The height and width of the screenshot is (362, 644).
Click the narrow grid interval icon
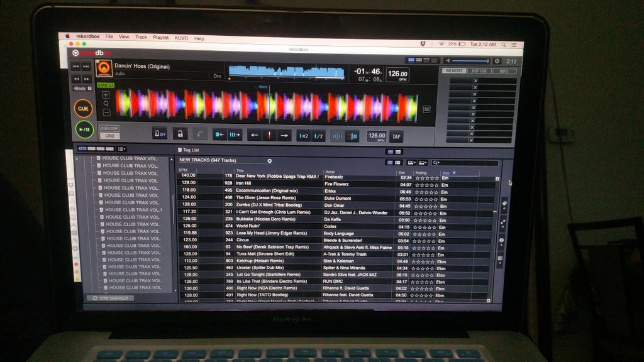pyautogui.click(x=352, y=136)
